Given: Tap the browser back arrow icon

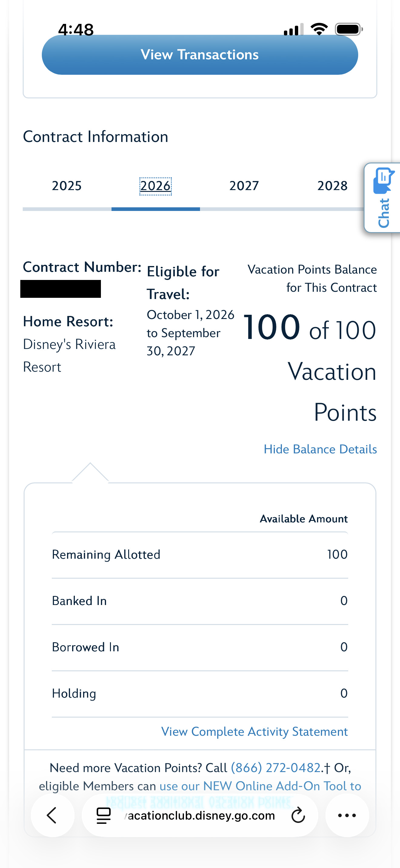Looking at the screenshot, I should pos(52,815).
